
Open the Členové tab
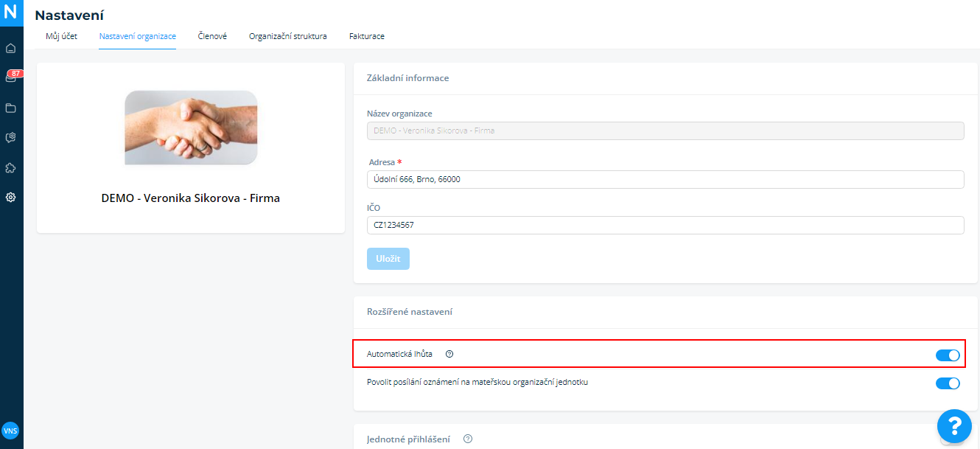(212, 36)
